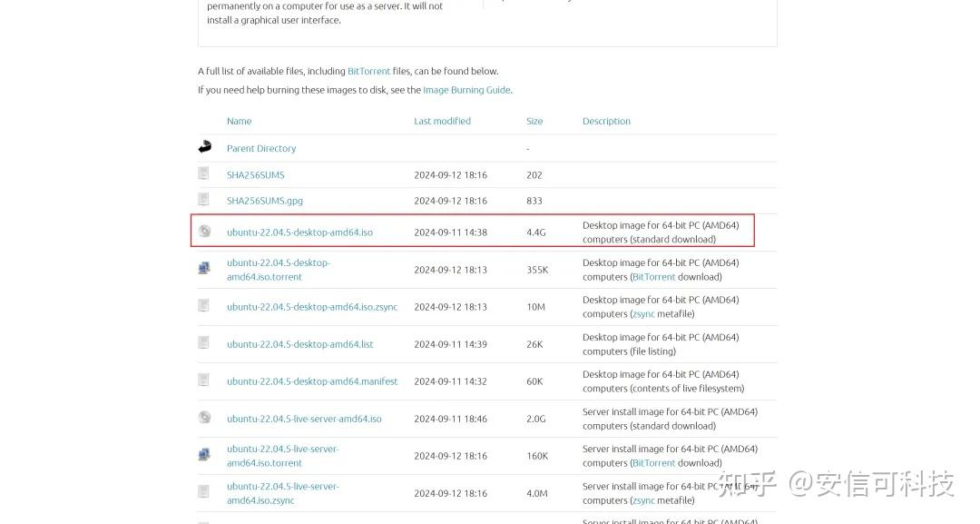This screenshot has height=524, width=980.
Task: Select the 60K size value
Action: tap(534, 381)
